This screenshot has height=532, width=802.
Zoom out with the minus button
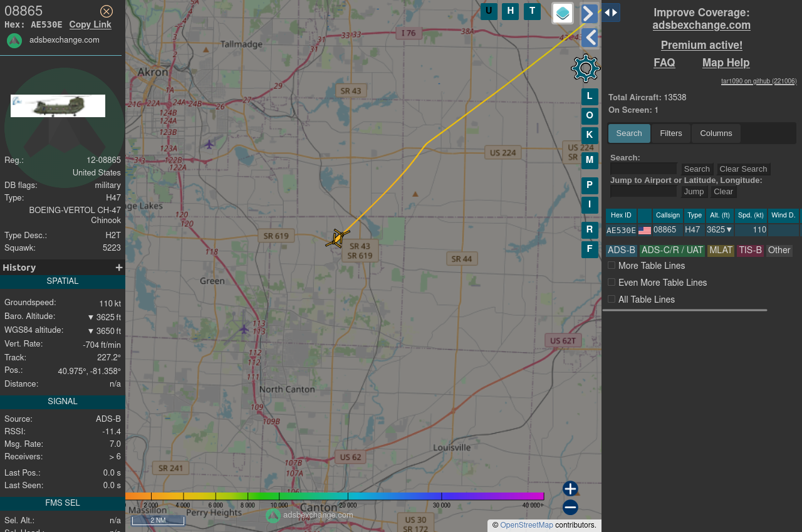[x=570, y=508]
